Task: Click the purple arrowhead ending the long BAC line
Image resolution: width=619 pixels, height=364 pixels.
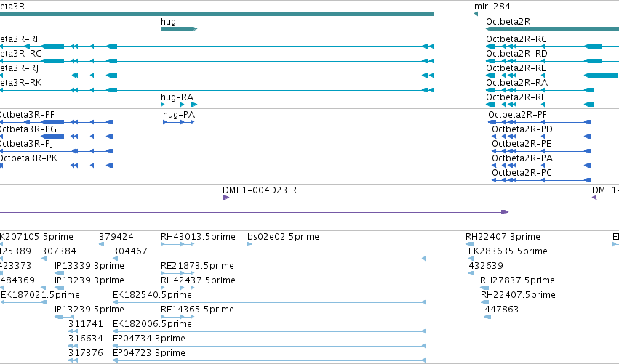Action: click(x=505, y=212)
